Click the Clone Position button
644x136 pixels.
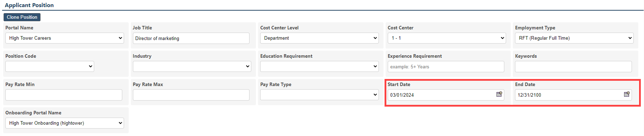(22, 17)
